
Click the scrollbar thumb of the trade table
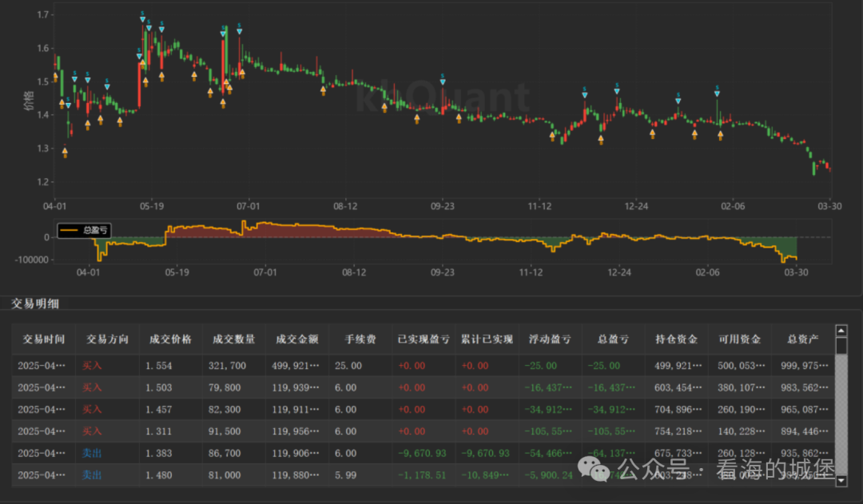[841, 346]
